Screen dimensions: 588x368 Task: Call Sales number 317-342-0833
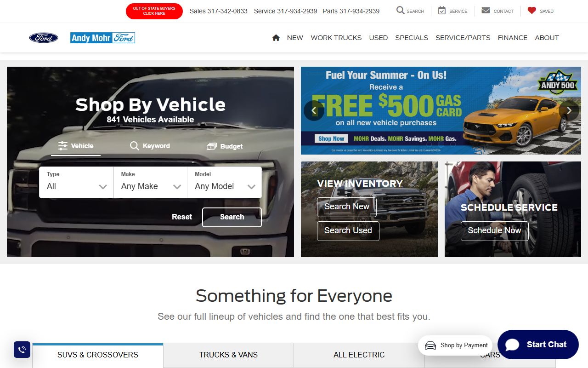click(x=219, y=11)
